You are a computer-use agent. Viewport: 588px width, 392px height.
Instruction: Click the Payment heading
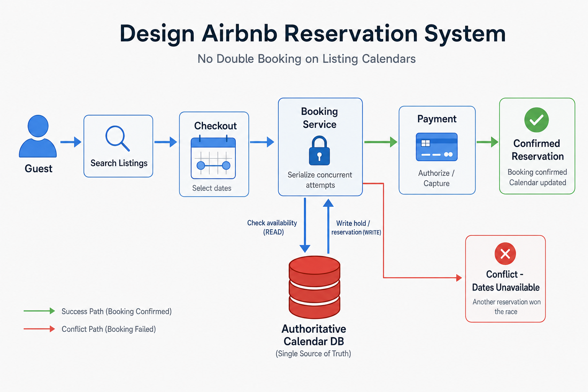(437, 119)
